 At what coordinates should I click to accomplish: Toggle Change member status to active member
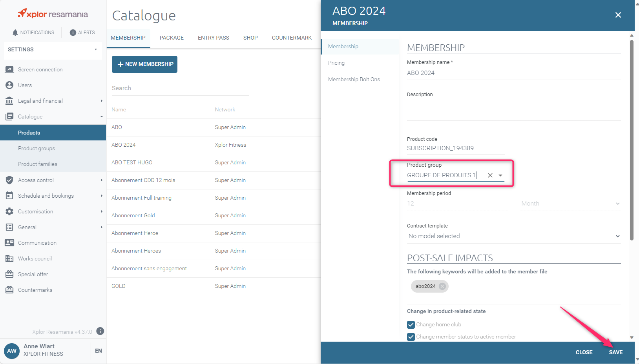(411, 337)
